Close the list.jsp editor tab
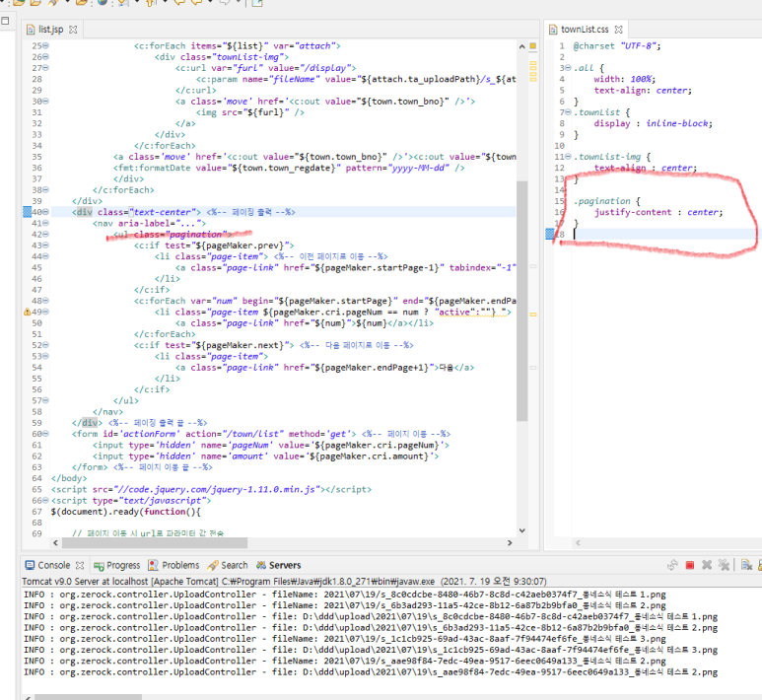Viewport: 762px width, 700px height. [73, 30]
